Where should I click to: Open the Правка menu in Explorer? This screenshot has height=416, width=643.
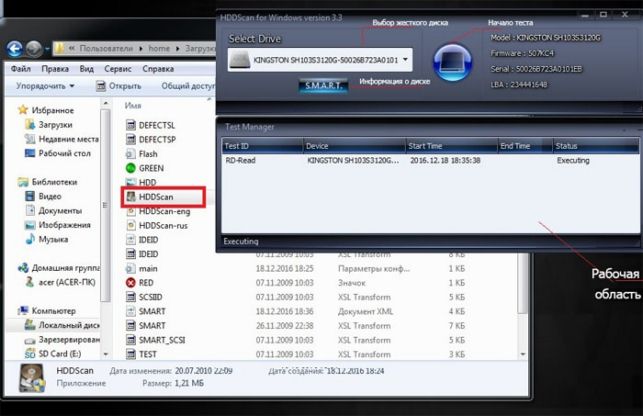click(x=55, y=69)
